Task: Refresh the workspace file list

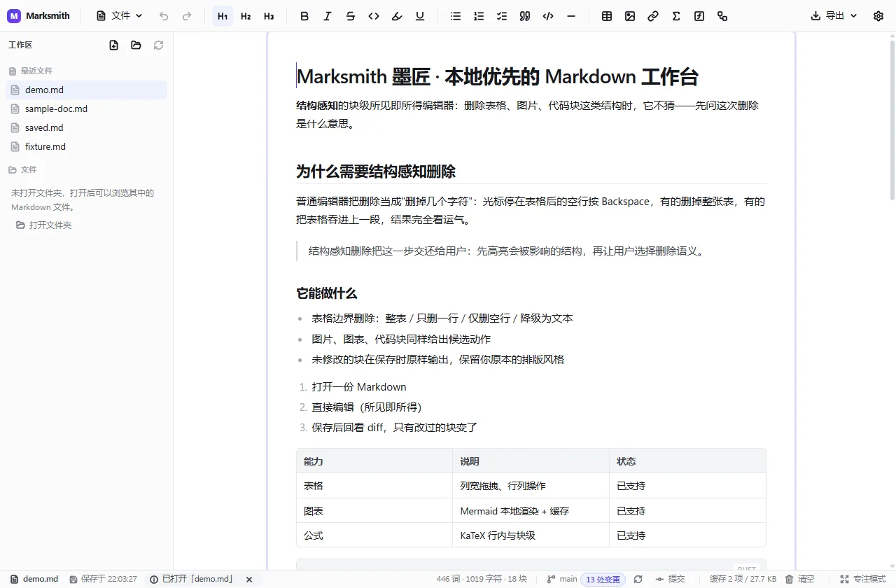Action: [159, 45]
